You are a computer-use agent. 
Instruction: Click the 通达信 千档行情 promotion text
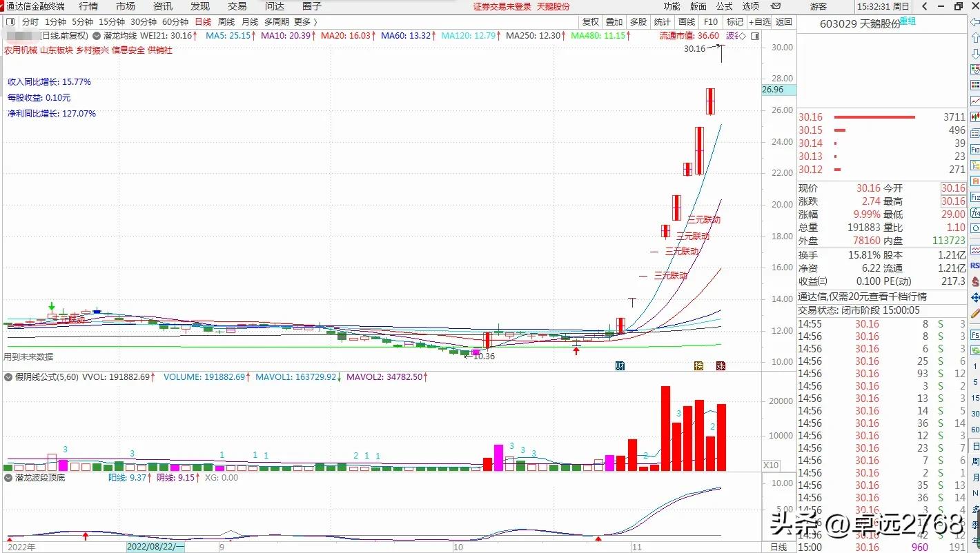(x=863, y=296)
